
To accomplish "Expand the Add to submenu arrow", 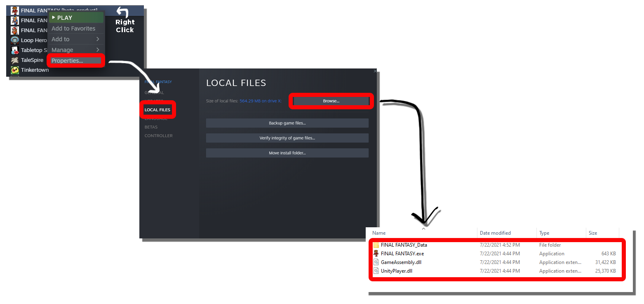I will pyautogui.click(x=98, y=39).
